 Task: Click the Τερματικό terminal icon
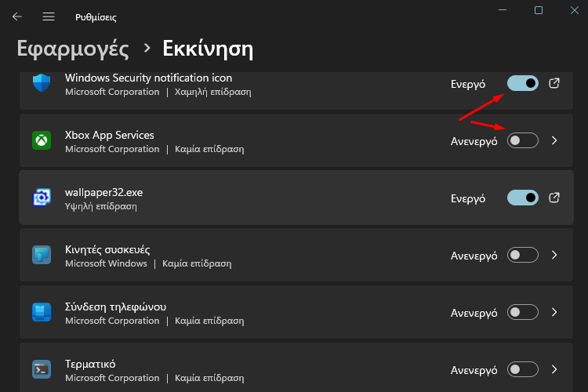click(42, 369)
